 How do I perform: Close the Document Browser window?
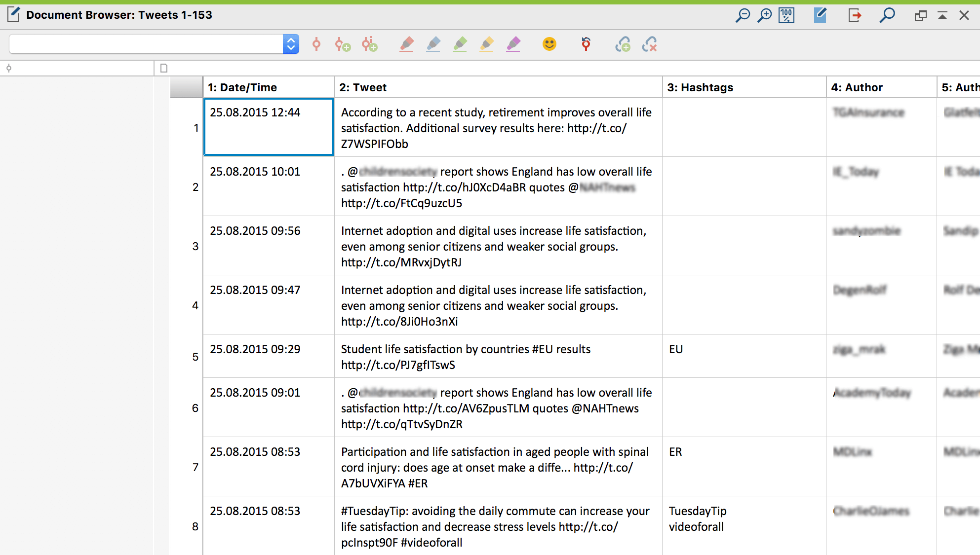964,16
